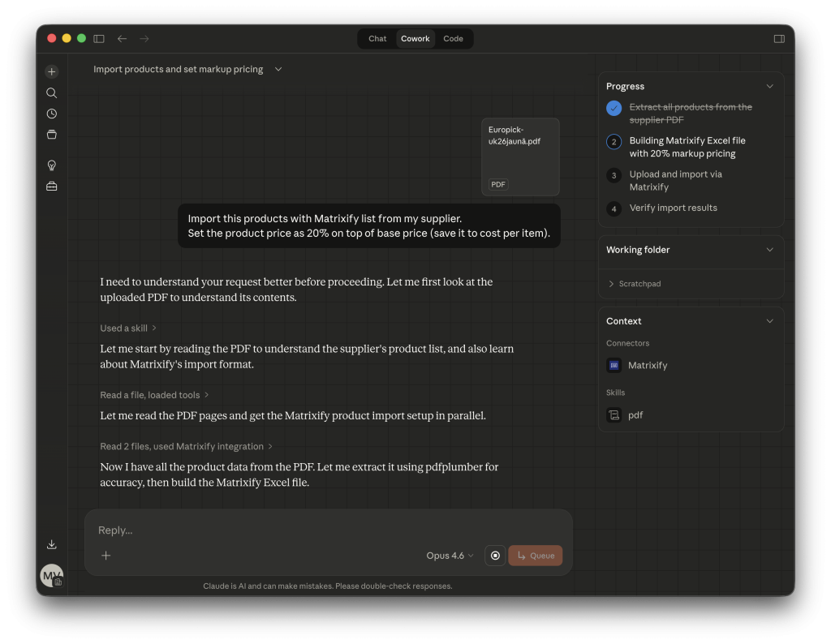The width and height of the screenshot is (831, 644).
Task: Click the Queue button
Action: pyautogui.click(x=535, y=556)
